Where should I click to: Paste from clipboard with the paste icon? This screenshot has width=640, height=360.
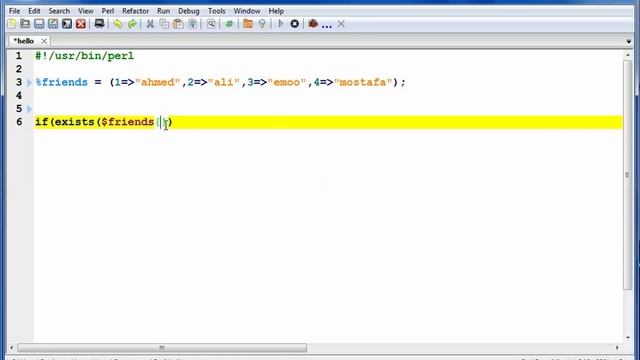[178, 24]
